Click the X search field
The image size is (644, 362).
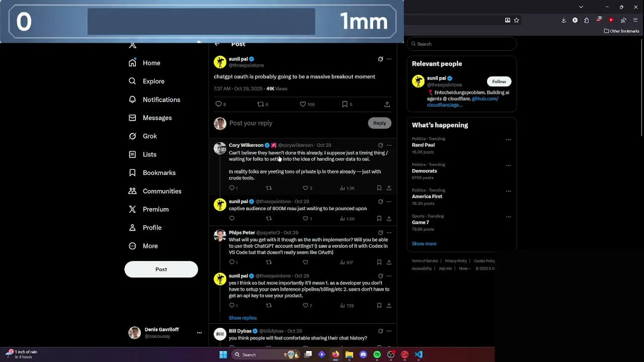coord(462,44)
